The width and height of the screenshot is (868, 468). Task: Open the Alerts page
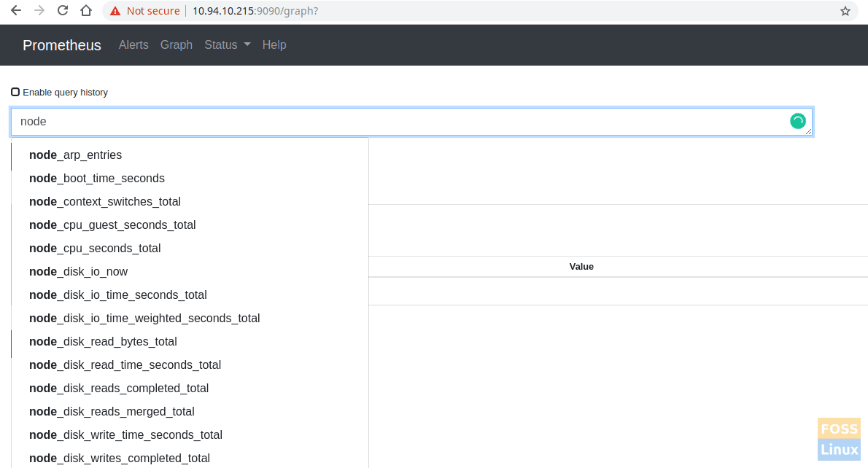pyautogui.click(x=133, y=44)
